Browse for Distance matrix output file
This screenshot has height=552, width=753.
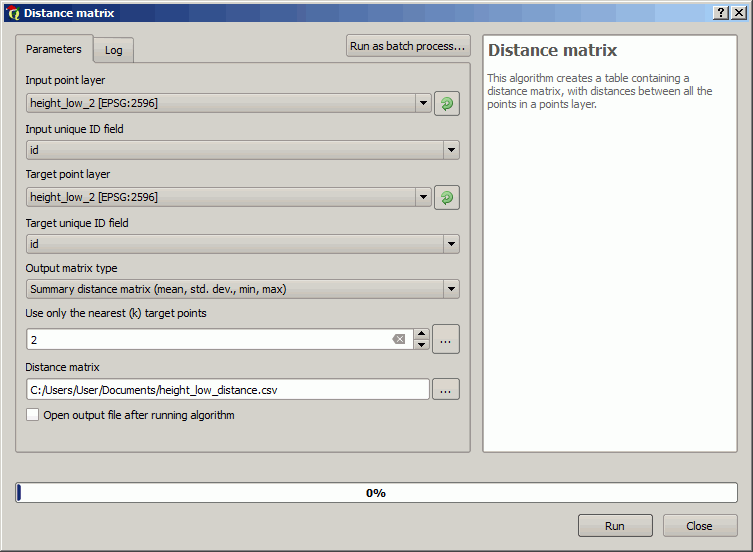446,390
